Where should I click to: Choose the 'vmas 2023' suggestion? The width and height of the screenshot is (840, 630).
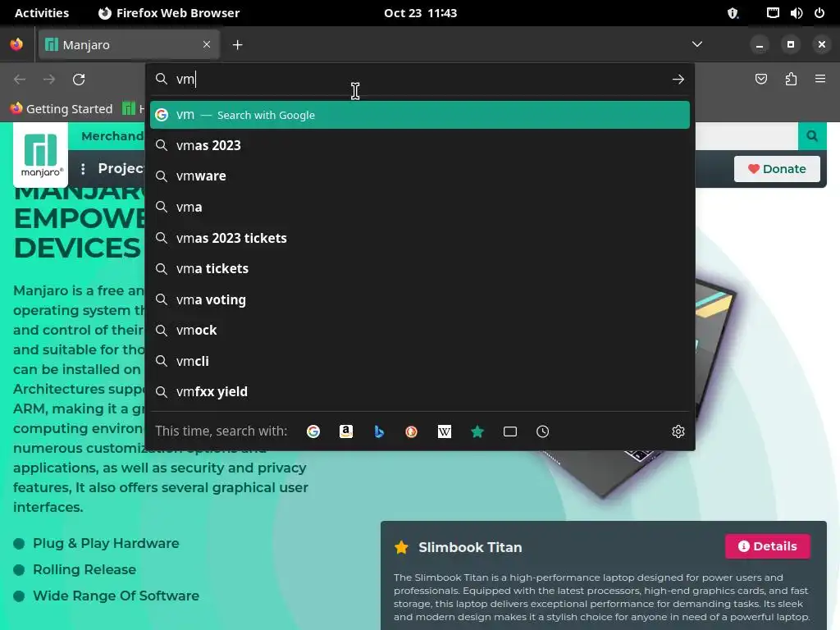(420, 146)
